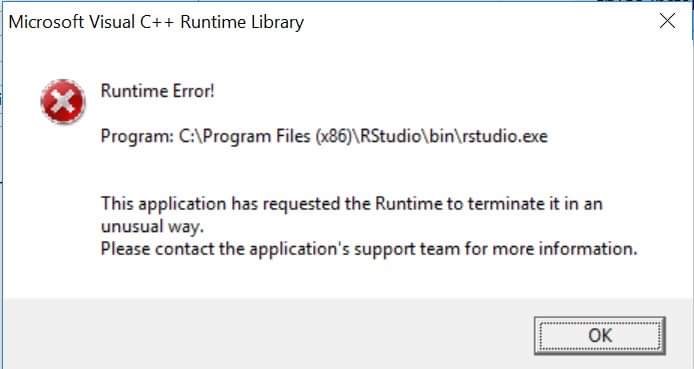Click the 'Runtime Error!' heading
The image size is (694, 369).
coord(158,91)
